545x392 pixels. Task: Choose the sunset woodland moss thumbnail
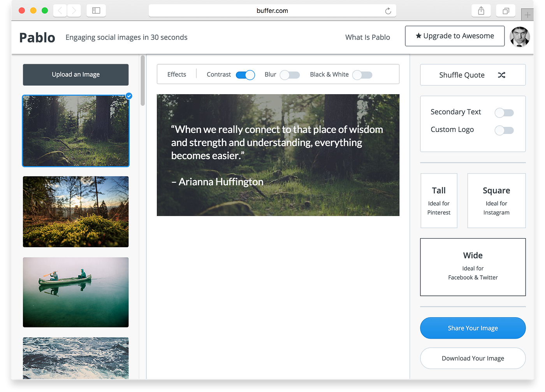click(x=76, y=212)
